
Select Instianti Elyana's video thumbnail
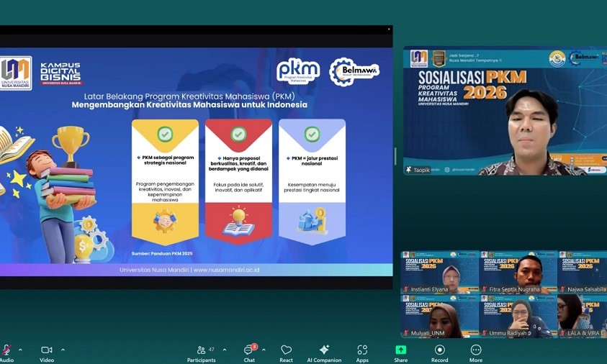440,273
